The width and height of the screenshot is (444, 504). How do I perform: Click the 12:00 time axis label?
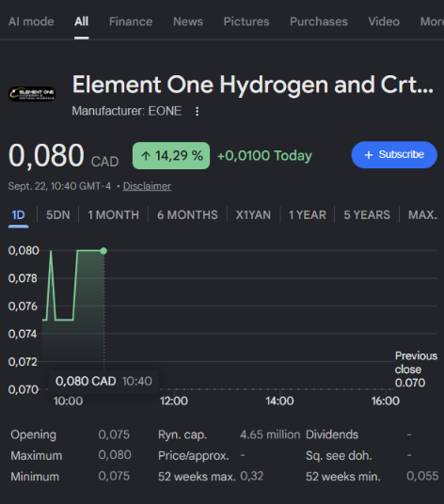[x=174, y=401]
